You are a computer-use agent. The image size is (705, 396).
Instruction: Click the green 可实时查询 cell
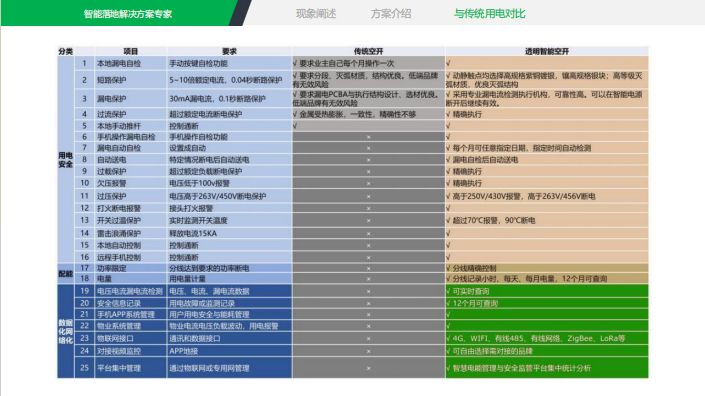(547, 291)
